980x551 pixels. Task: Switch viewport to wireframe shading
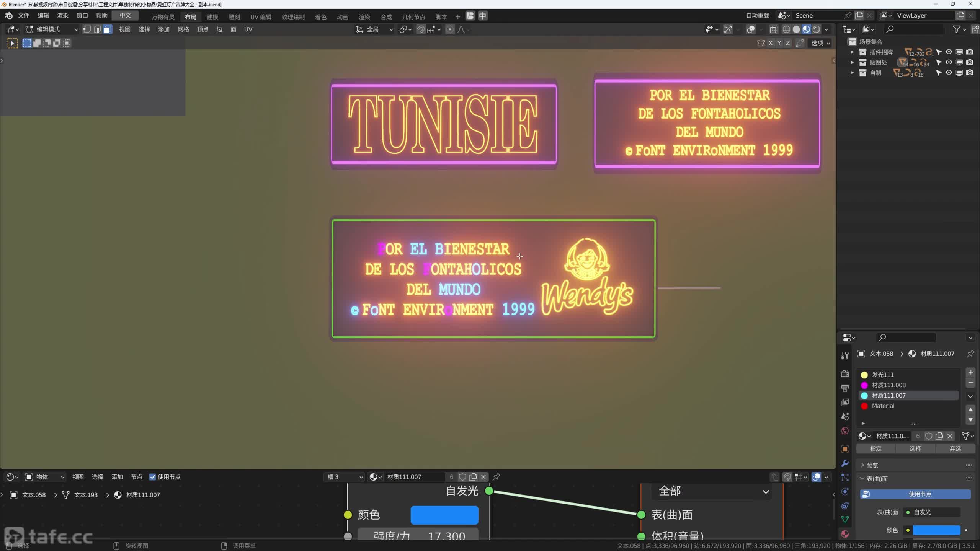786,29
